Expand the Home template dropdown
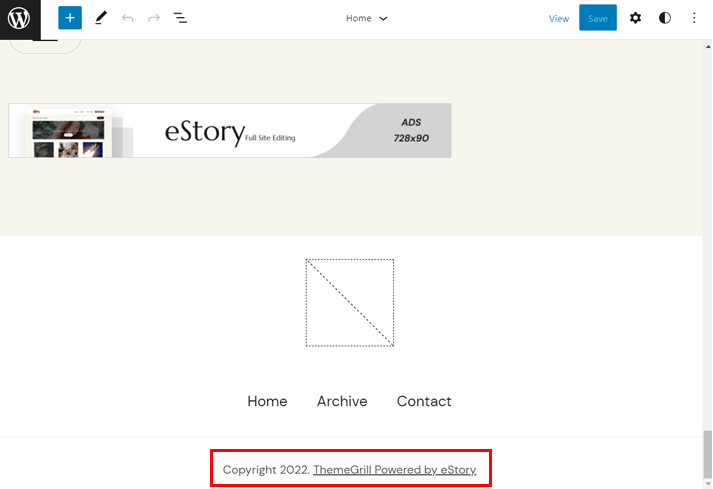 click(366, 18)
